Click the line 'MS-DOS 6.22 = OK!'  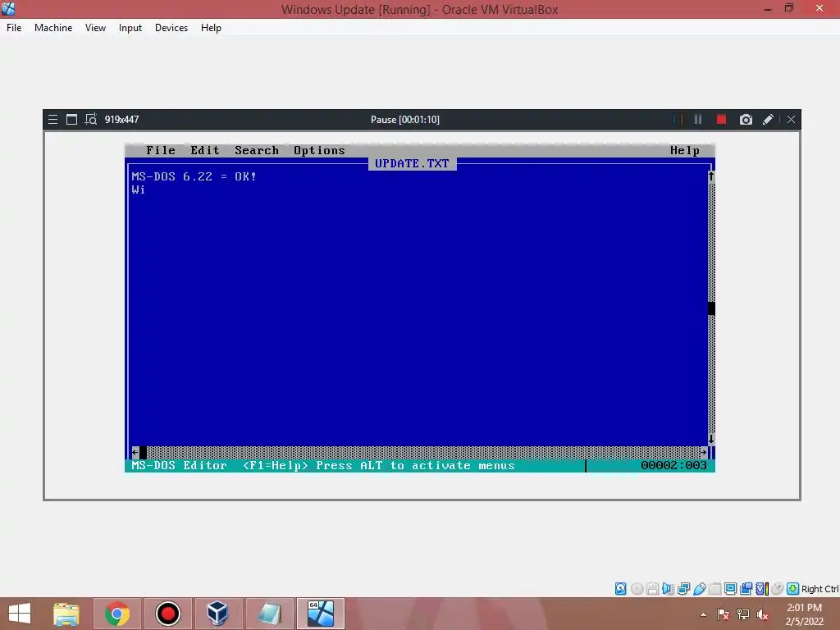tap(194, 176)
